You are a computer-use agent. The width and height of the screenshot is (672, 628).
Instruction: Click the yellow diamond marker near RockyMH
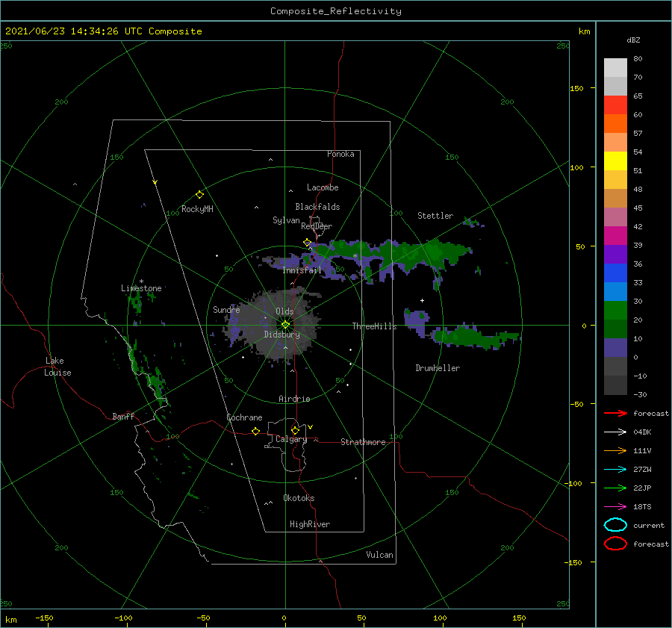pos(199,195)
